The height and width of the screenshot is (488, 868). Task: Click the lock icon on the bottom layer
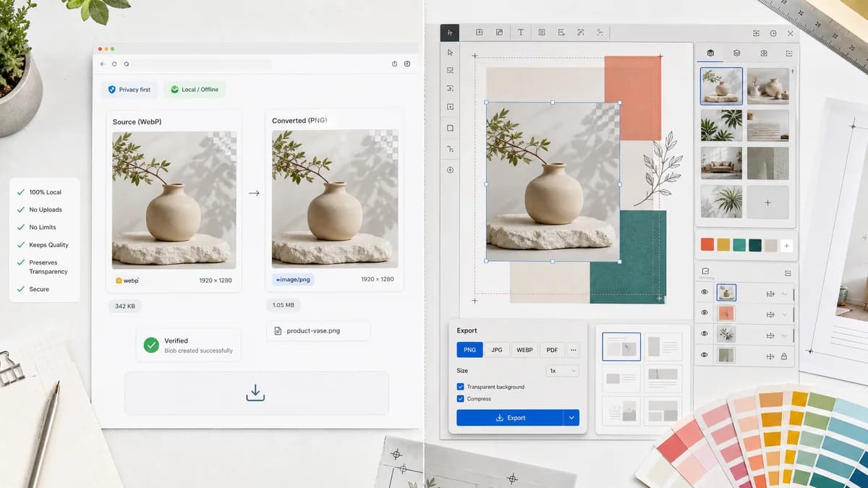[x=784, y=355]
